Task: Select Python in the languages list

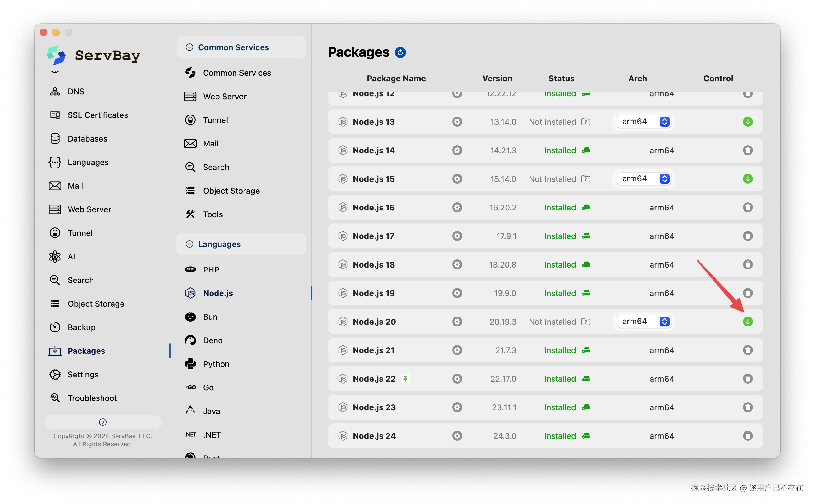Action: (x=216, y=364)
